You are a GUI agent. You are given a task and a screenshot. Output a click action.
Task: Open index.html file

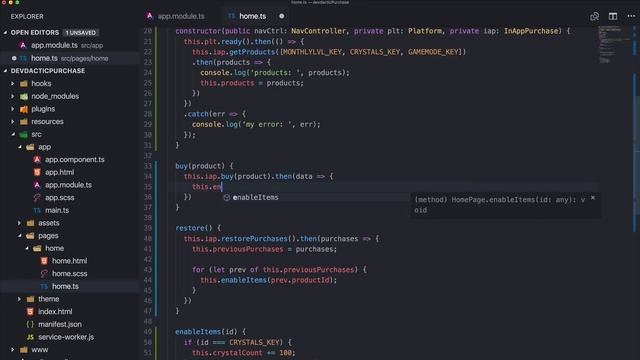point(55,311)
